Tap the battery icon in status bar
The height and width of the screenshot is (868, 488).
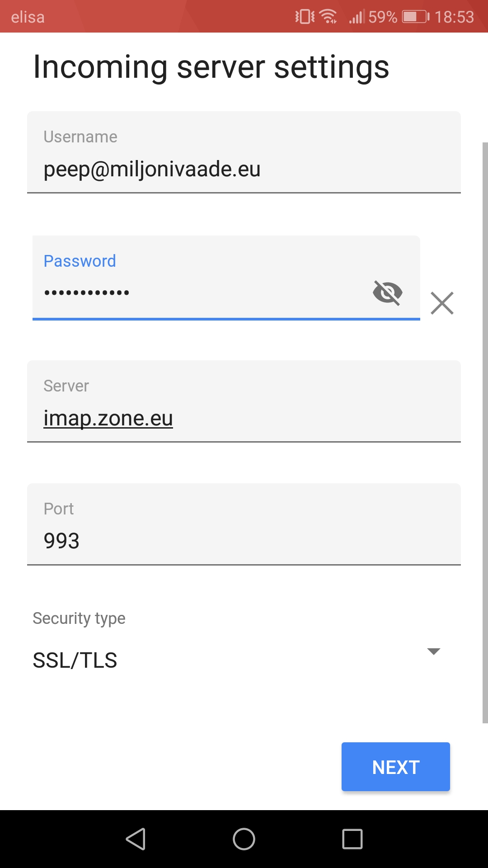[416, 17]
